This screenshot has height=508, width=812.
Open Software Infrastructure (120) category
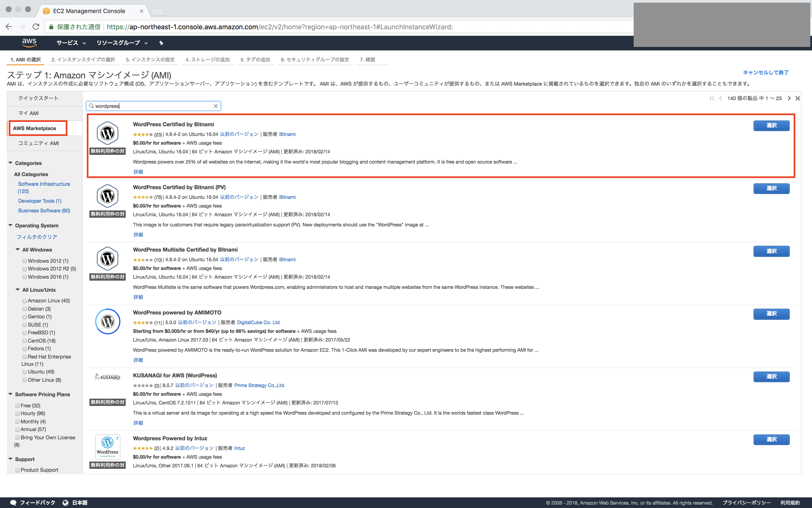[44, 187]
